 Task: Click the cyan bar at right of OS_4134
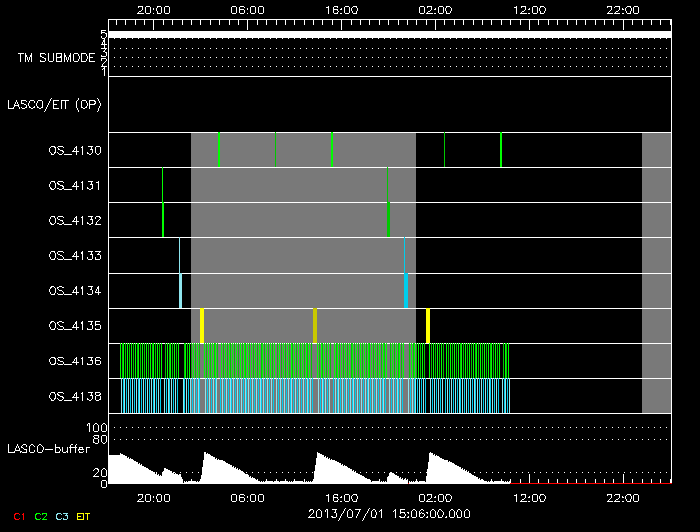pyautogui.click(x=406, y=291)
